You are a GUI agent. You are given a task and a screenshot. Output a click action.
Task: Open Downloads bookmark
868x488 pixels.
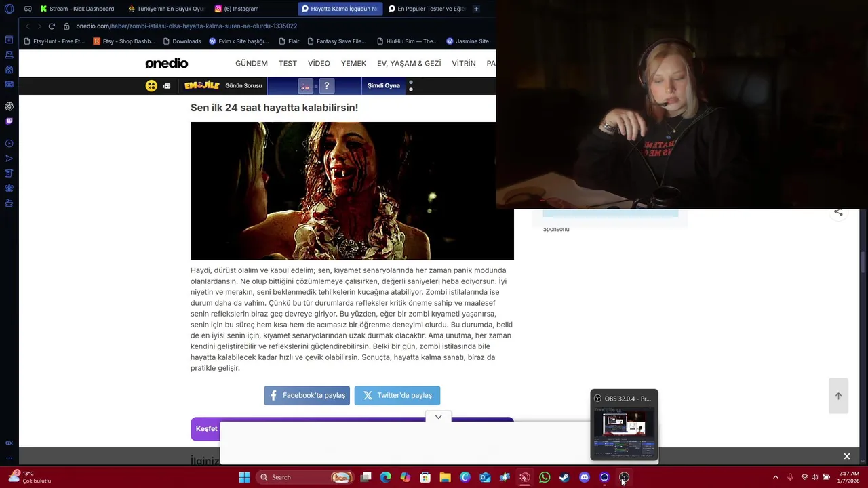(182, 41)
